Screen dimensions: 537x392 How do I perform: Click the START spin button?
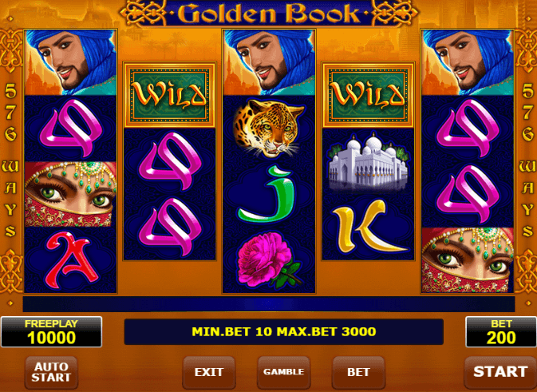click(x=500, y=372)
